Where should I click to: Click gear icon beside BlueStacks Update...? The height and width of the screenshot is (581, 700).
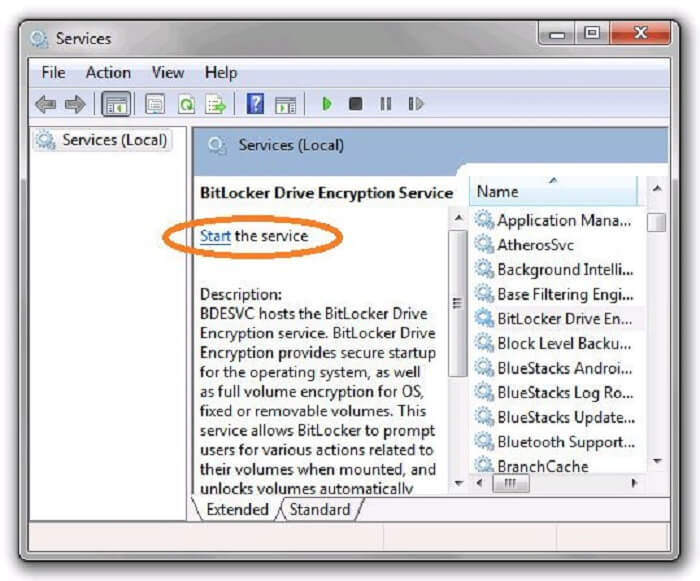483,417
